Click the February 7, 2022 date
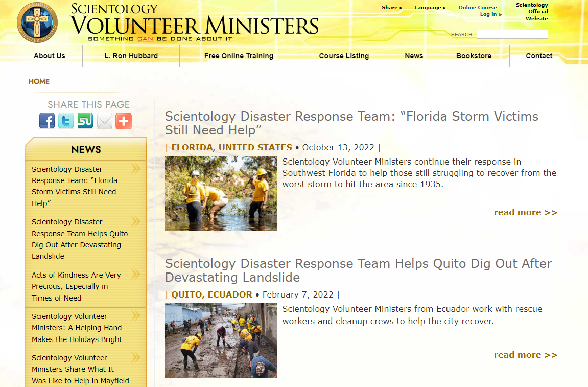588x387 pixels. click(x=298, y=294)
